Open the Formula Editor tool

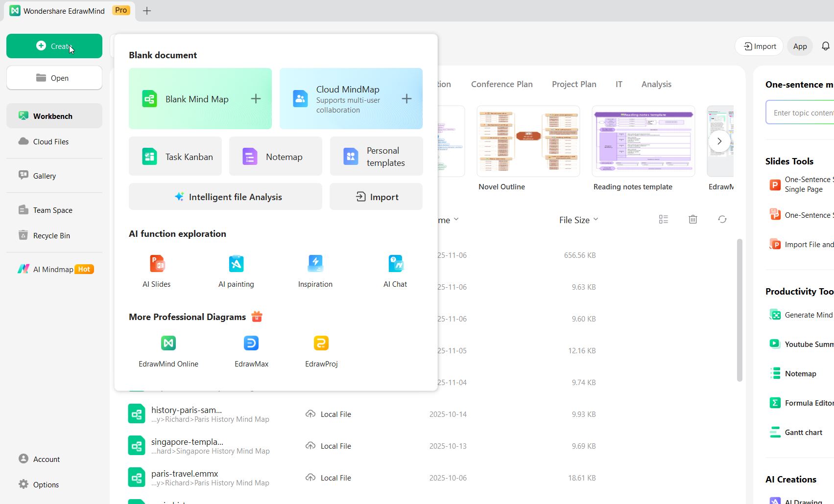pyautogui.click(x=802, y=403)
